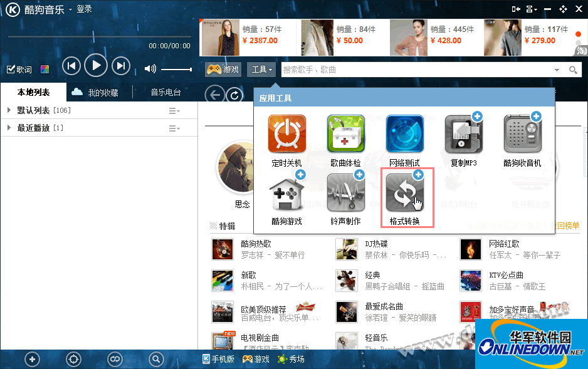The height and width of the screenshot is (369, 588).
Task: Click the 罗志祥 - 爱不单行 song text
Action: [x=273, y=255]
